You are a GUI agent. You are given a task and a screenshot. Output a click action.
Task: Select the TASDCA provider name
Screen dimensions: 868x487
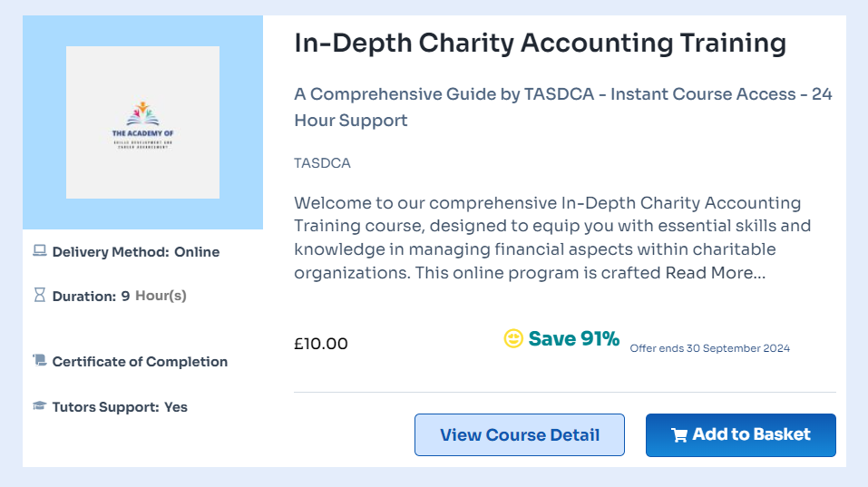pos(322,163)
